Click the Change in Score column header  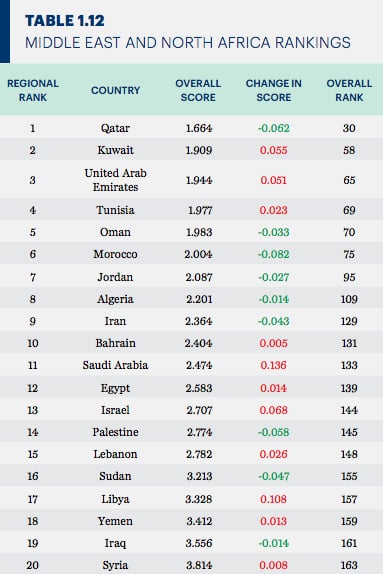pos(274,90)
